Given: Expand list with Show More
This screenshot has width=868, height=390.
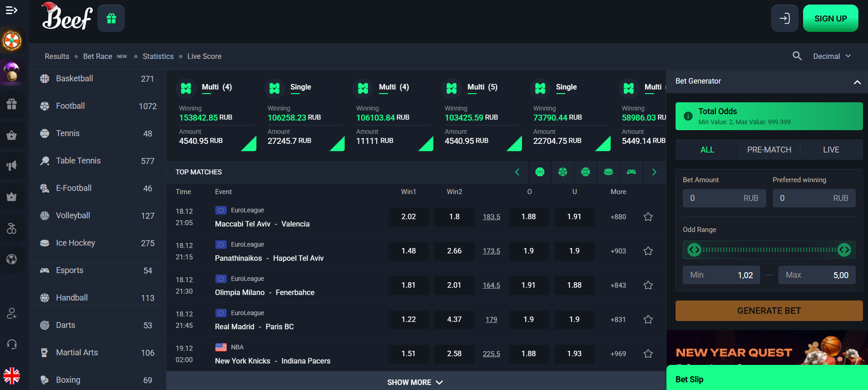Looking at the screenshot, I should [415, 382].
